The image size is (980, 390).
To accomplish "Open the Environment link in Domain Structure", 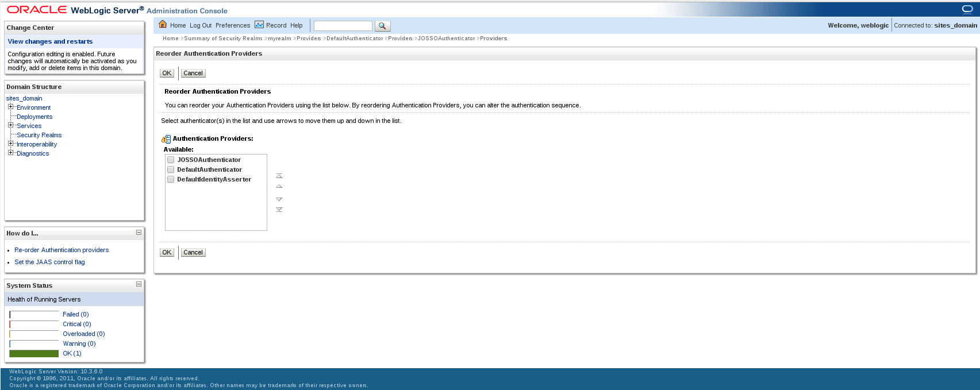I will pos(34,107).
